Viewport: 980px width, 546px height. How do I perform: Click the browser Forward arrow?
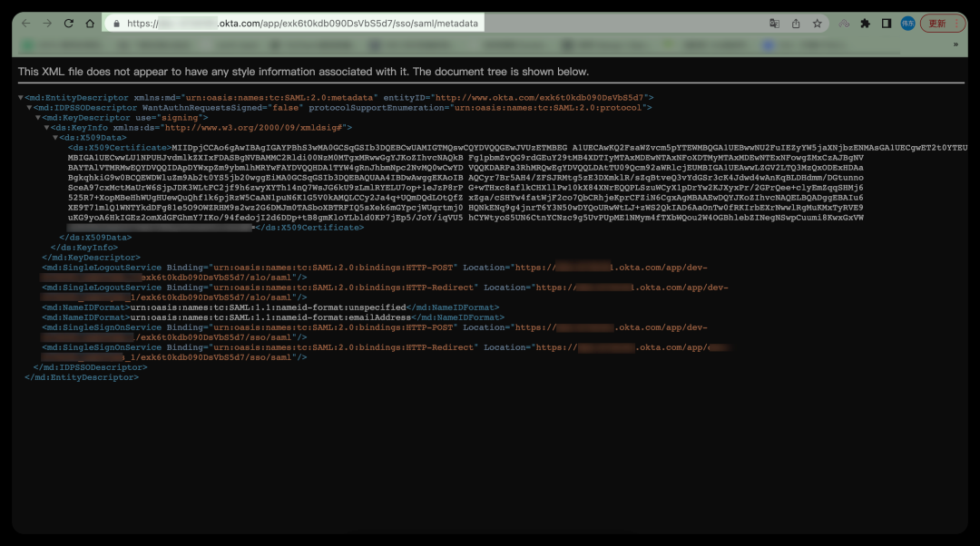click(x=47, y=23)
